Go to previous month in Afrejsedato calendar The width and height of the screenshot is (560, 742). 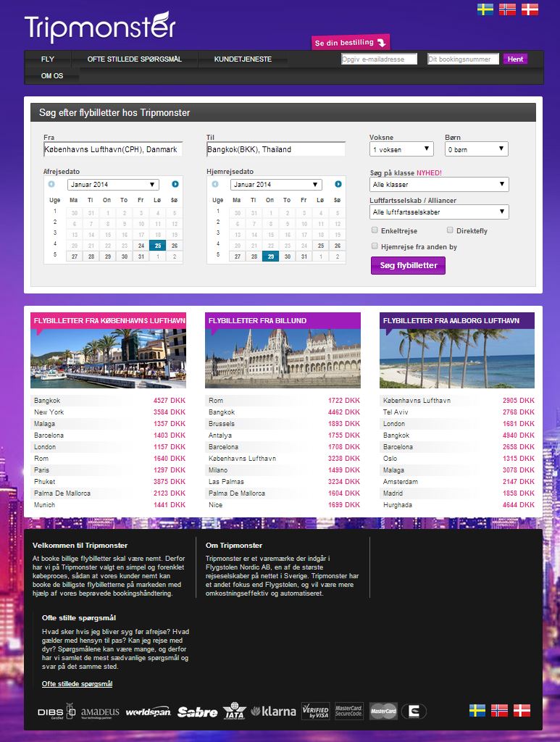coord(51,184)
